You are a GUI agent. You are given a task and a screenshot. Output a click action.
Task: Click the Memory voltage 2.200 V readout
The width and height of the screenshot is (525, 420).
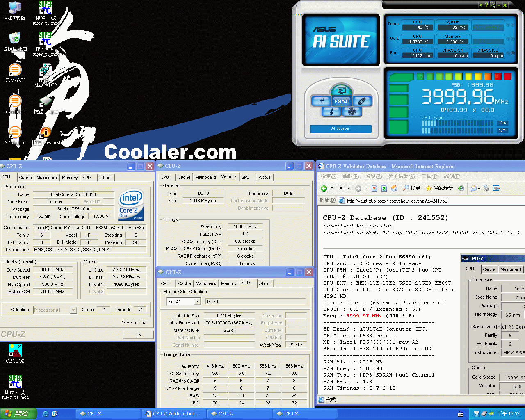pos(452,41)
